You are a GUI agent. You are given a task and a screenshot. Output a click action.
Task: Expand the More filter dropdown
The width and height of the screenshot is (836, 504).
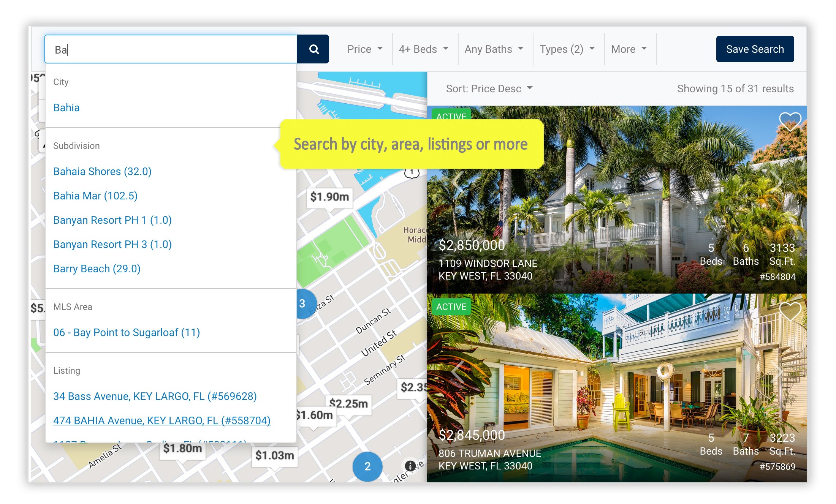(x=630, y=49)
